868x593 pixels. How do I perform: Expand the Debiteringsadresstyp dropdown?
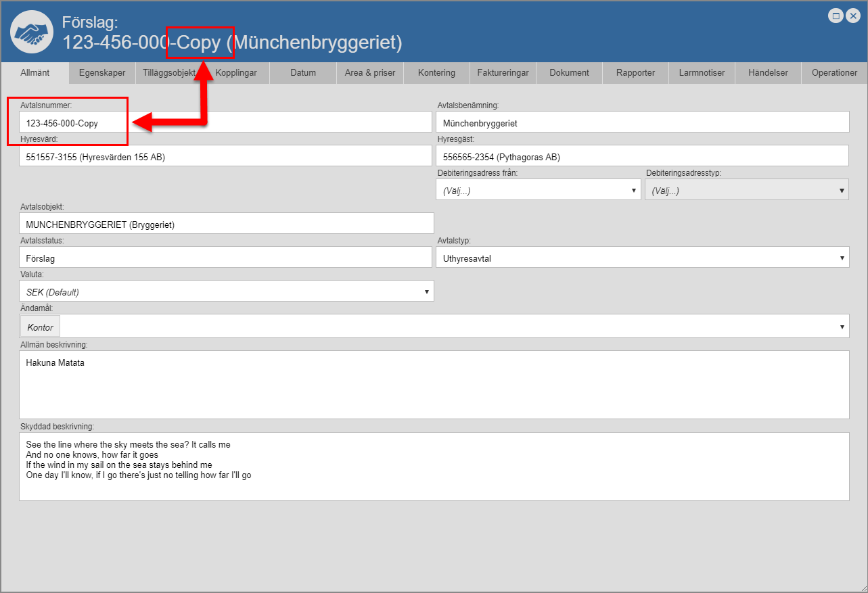pos(747,191)
